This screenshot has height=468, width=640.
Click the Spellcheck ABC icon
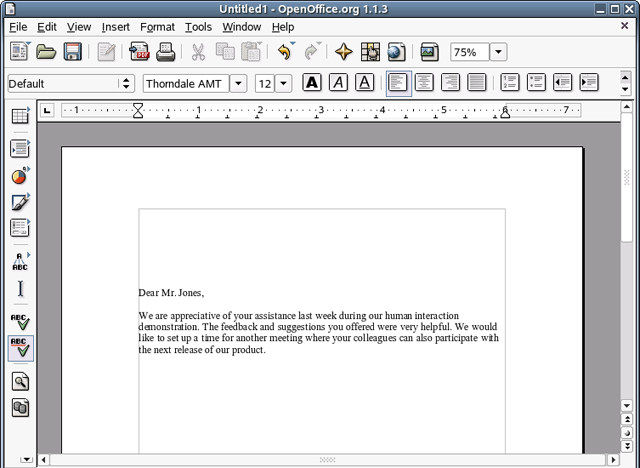[20, 322]
